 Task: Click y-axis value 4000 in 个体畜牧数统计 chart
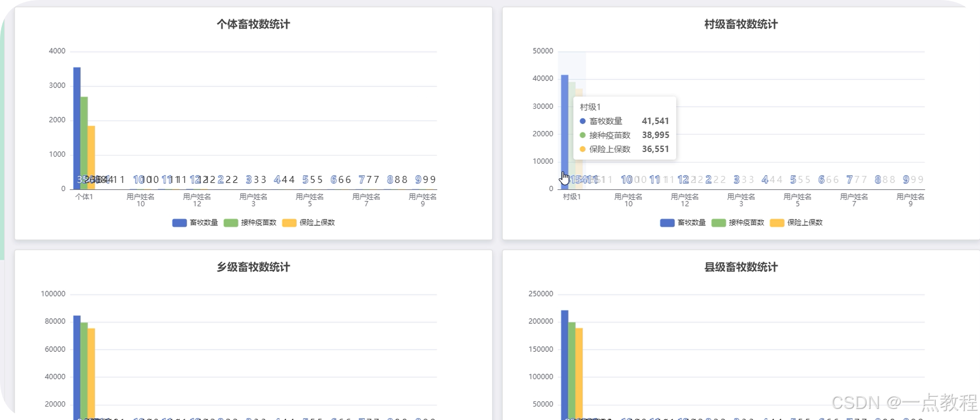(x=57, y=51)
